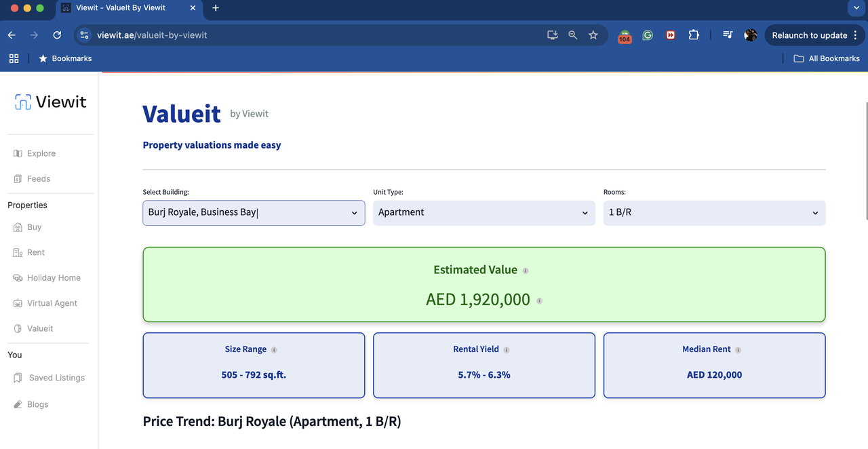The width and height of the screenshot is (868, 449).
Task: Click info icon next to Size Range
Action: [x=274, y=350]
